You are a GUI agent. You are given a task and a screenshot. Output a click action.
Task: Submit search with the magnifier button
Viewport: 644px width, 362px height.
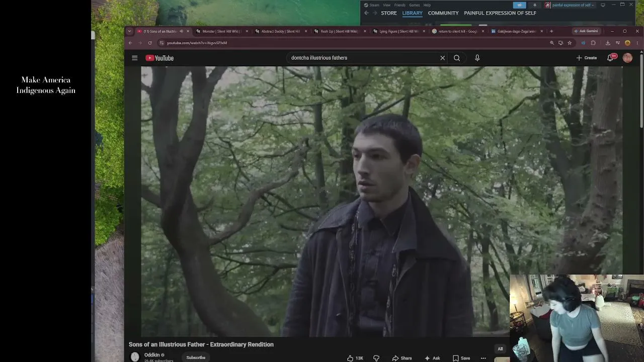point(457,58)
